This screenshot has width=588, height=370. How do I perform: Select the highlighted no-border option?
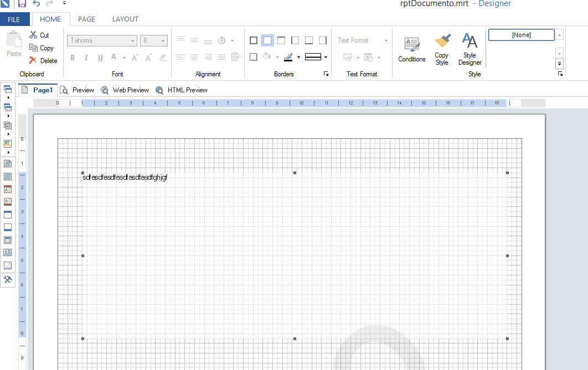267,40
